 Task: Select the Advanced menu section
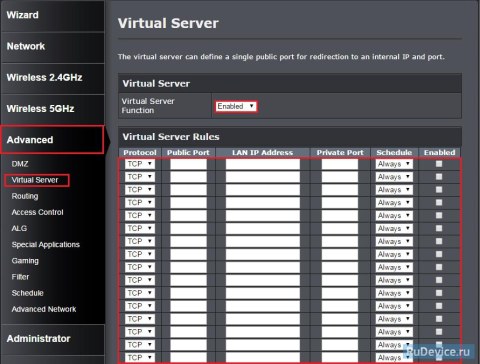(52, 140)
